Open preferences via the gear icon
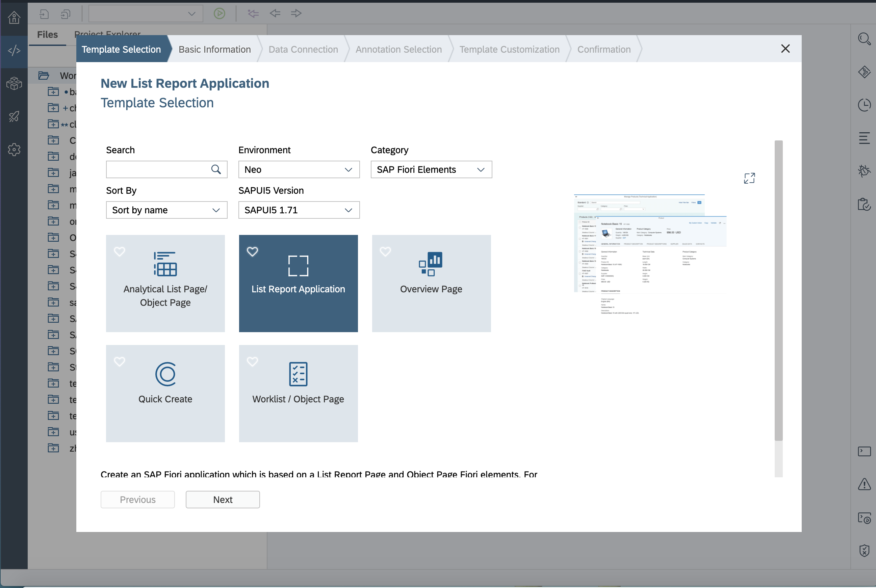The width and height of the screenshot is (876, 588). point(14,150)
